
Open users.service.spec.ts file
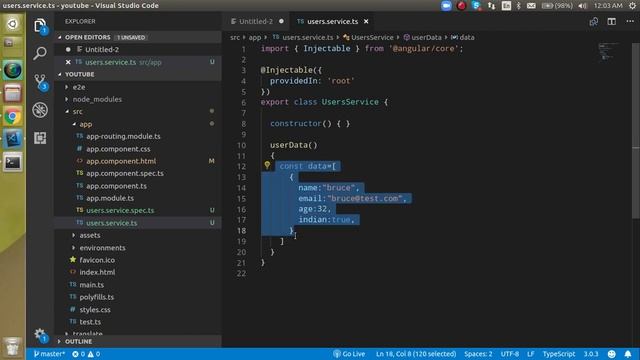[x=120, y=211]
